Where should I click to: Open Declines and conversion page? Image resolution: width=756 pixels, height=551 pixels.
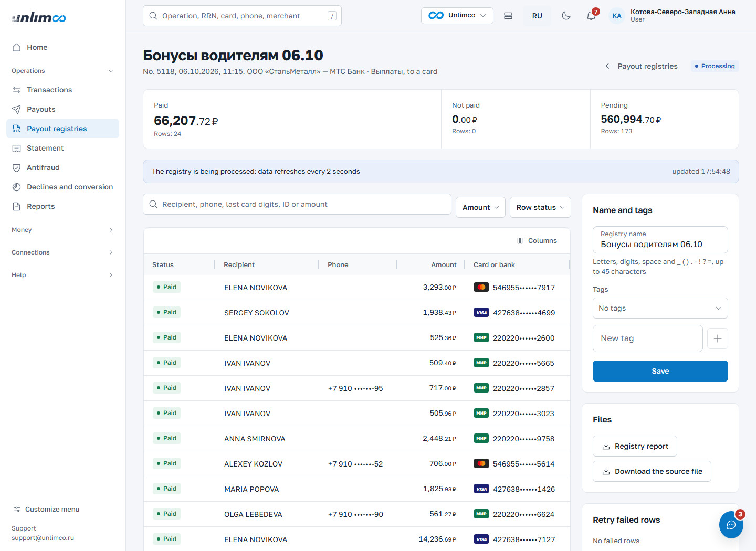(x=62, y=187)
